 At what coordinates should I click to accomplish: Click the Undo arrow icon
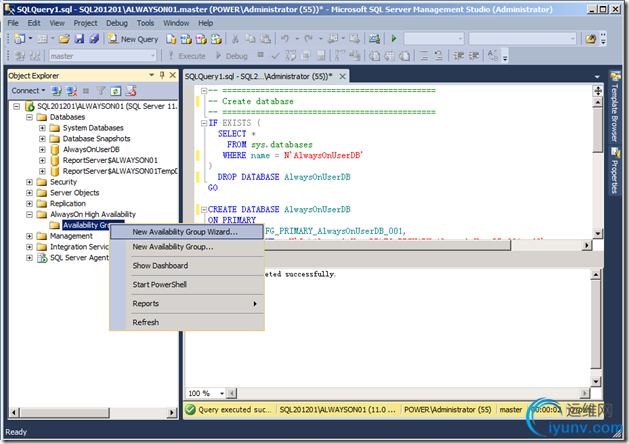pyautogui.click(x=285, y=39)
